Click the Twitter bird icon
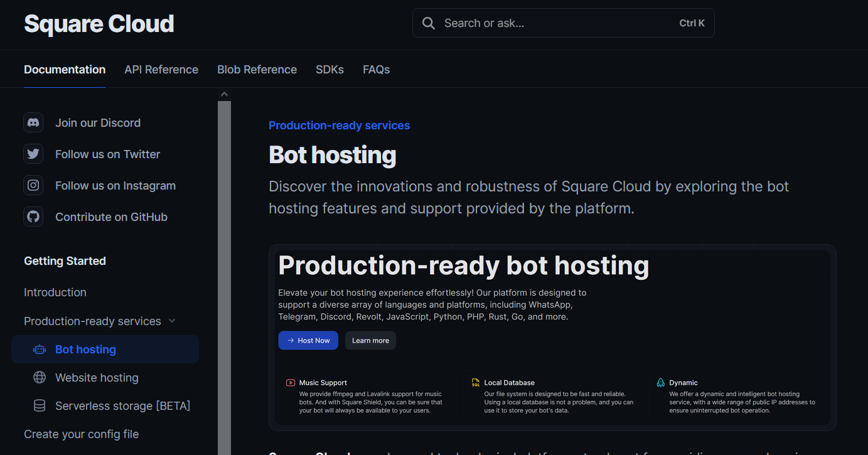This screenshot has width=868, height=455. [x=33, y=154]
